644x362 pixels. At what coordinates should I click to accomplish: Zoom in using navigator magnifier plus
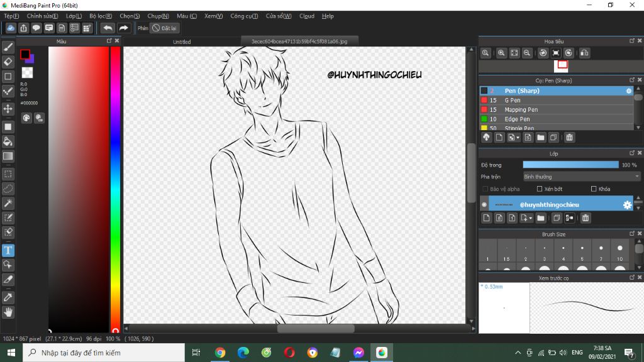pyautogui.click(x=501, y=53)
